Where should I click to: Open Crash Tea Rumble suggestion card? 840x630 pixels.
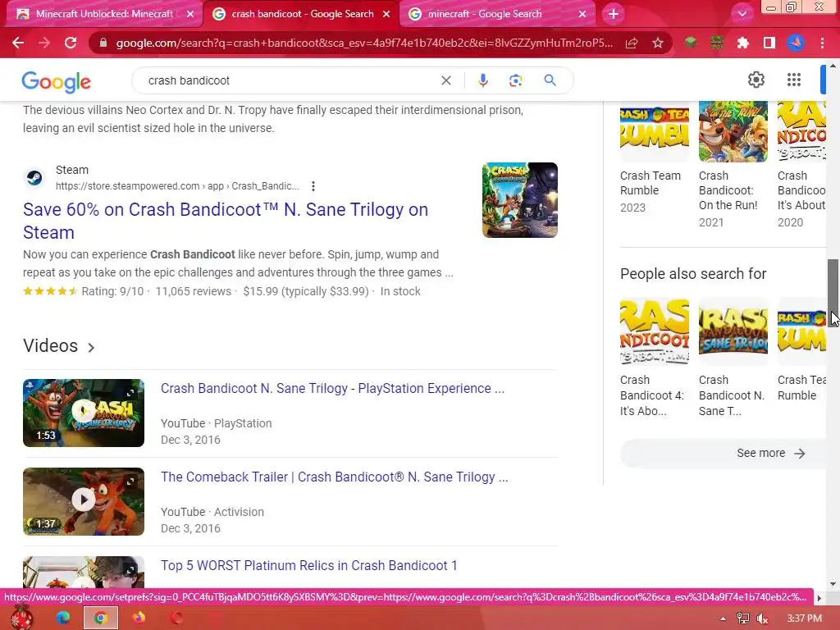(801, 350)
